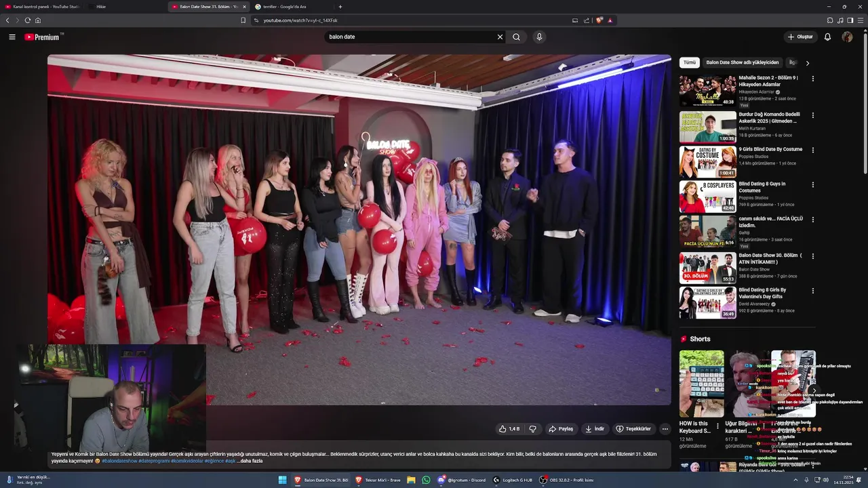Viewport: 868px width, 488px height.
Task: Open more actions ellipsis under video
Action: 665,429
